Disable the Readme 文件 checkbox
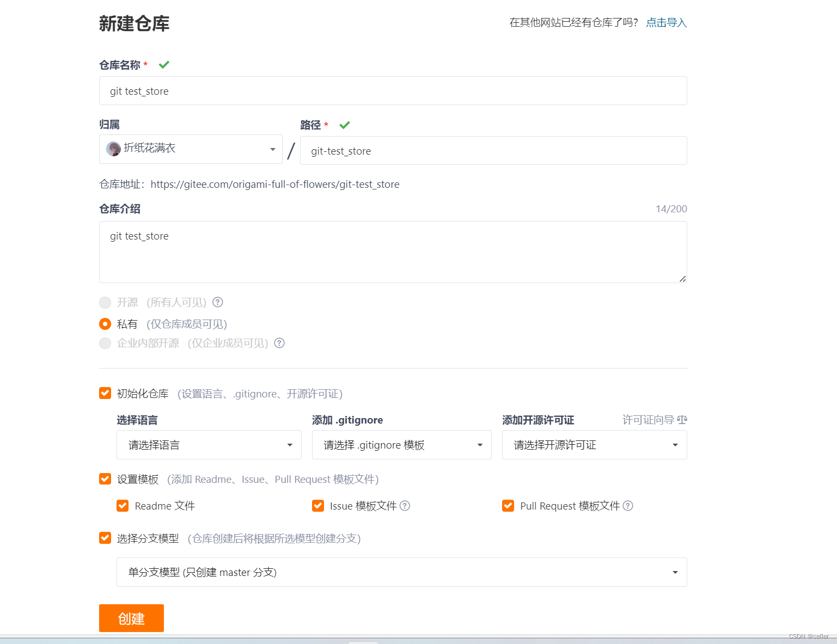Image resolution: width=837 pixels, height=644 pixels. coord(123,506)
